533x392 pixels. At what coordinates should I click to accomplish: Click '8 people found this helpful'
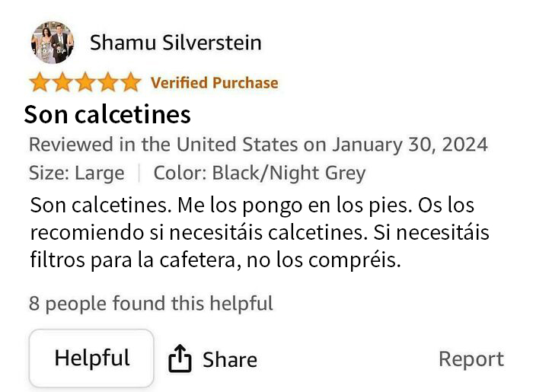coord(151,304)
